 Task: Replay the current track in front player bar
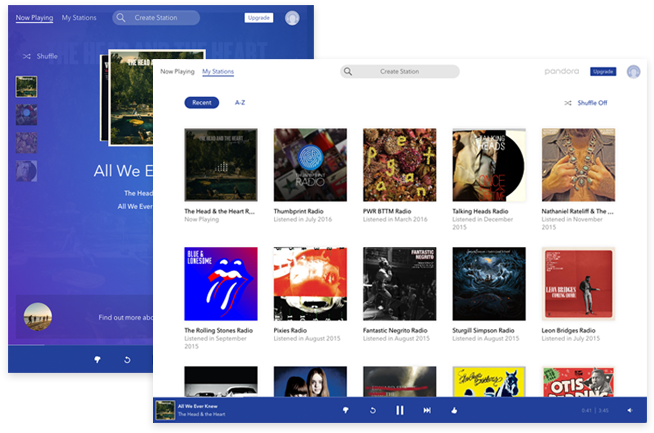(x=372, y=410)
